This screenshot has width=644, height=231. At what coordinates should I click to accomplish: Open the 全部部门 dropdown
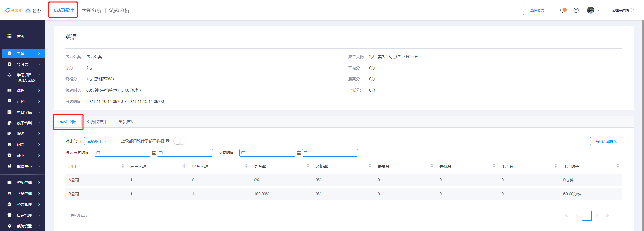97,141
